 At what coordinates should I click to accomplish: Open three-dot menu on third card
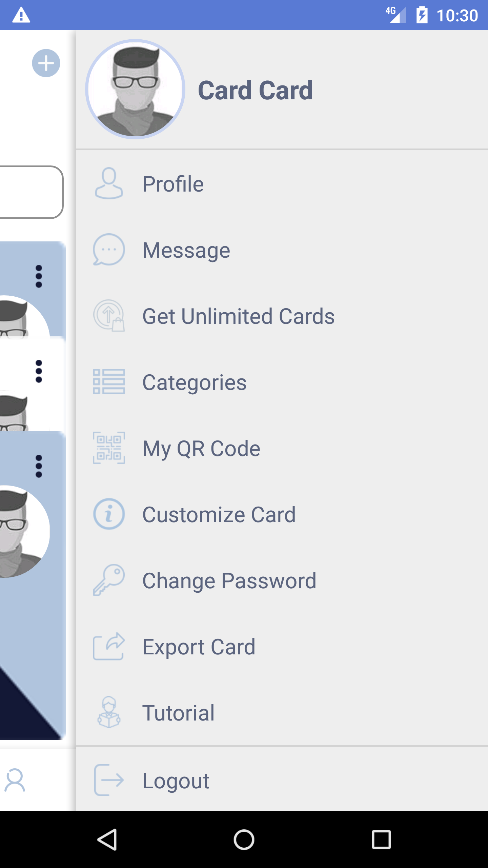point(39,466)
